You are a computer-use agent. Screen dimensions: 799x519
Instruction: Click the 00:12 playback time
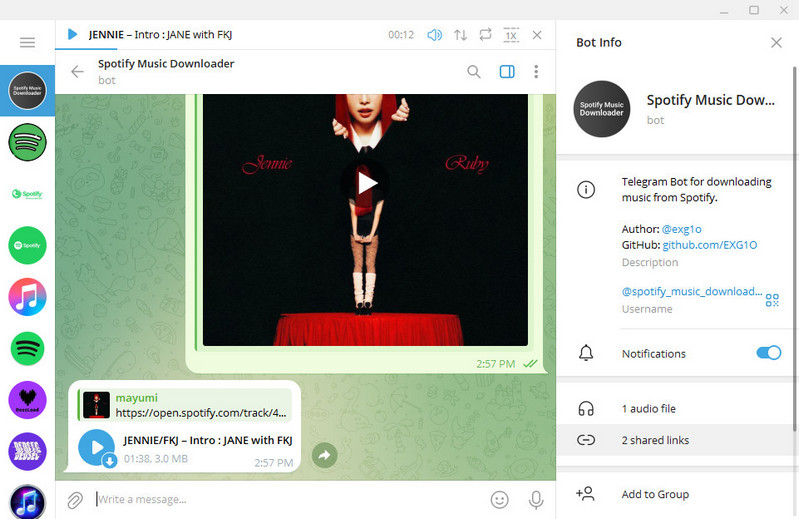[x=401, y=35]
